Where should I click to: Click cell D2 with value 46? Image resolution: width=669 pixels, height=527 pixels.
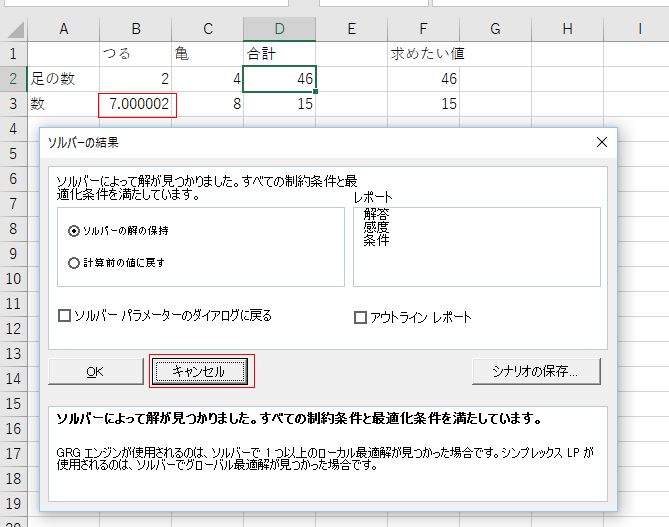tap(279, 79)
